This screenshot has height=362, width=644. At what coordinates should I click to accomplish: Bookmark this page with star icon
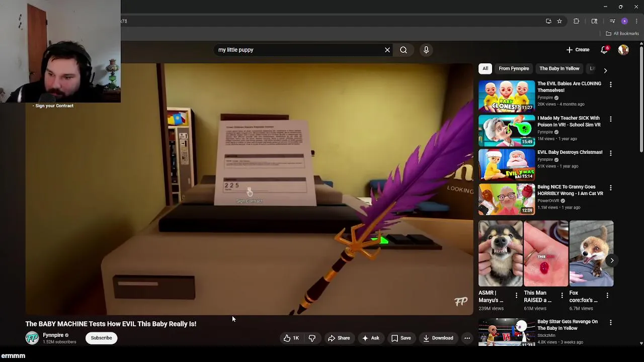[559, 21]
